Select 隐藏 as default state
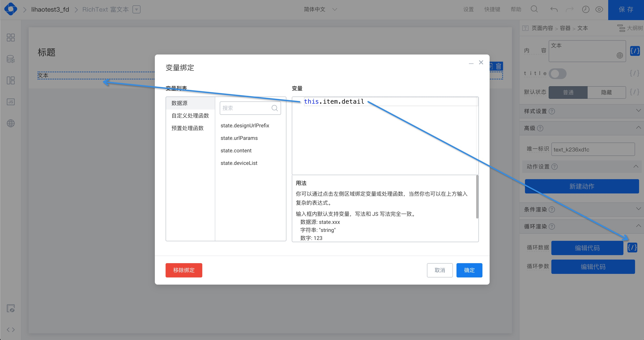This screenshot has height=340, width=644. point(606,92)
